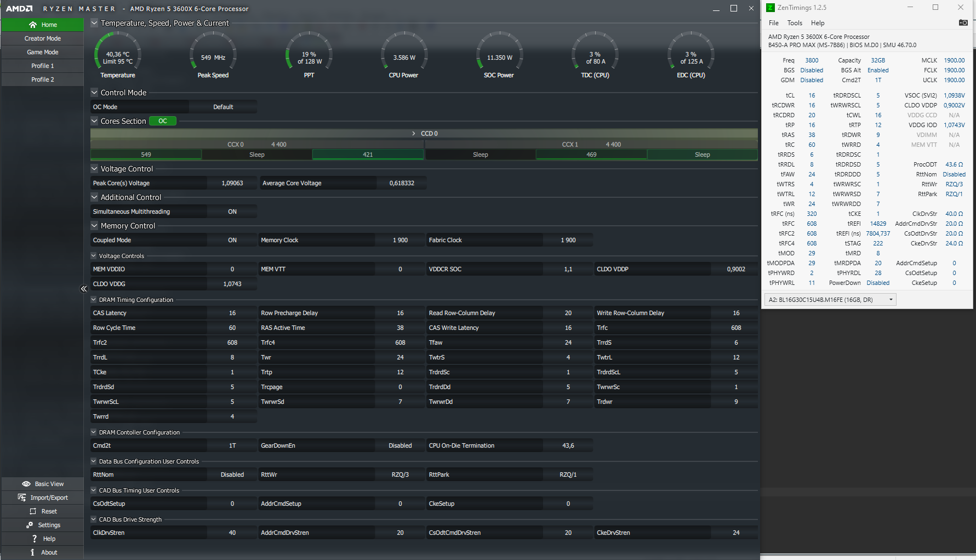This screenshot has height=560, width=976.
Task: Click the Fabric Clock 1 900 field
Action: [x=568, y=240]
